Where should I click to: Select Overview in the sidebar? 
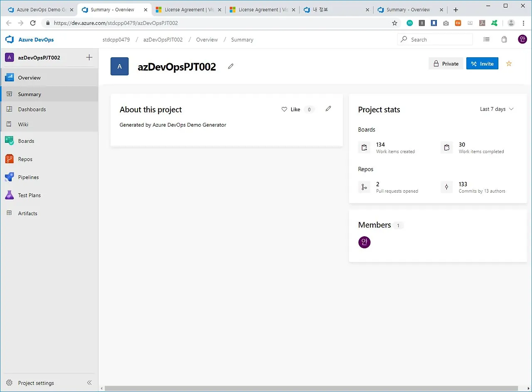pos(49,78)
